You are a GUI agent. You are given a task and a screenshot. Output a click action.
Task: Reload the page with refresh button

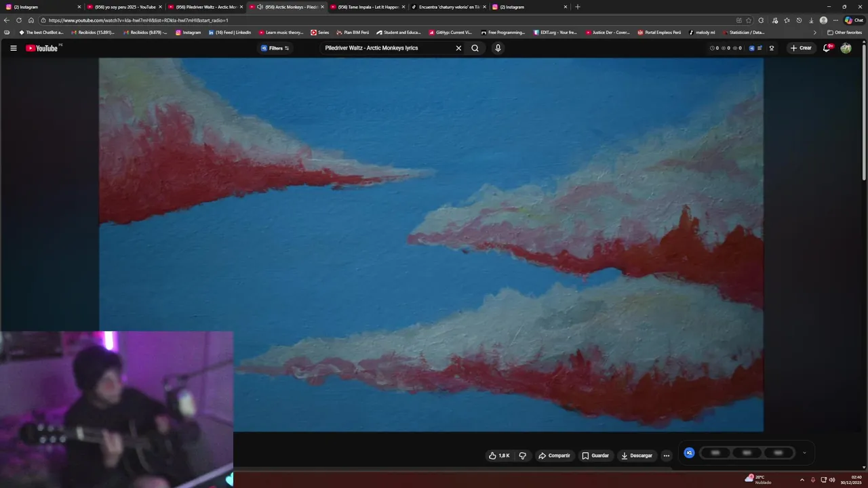(19, 20)
